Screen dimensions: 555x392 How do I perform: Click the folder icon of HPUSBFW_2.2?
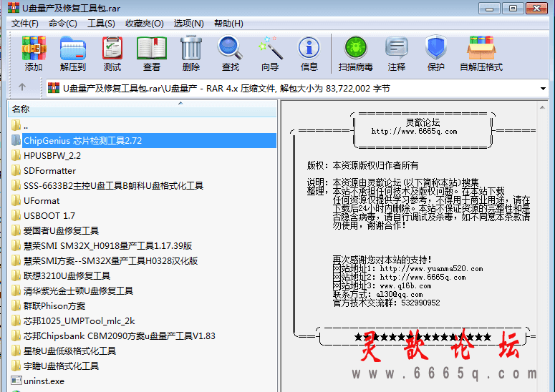16,155
